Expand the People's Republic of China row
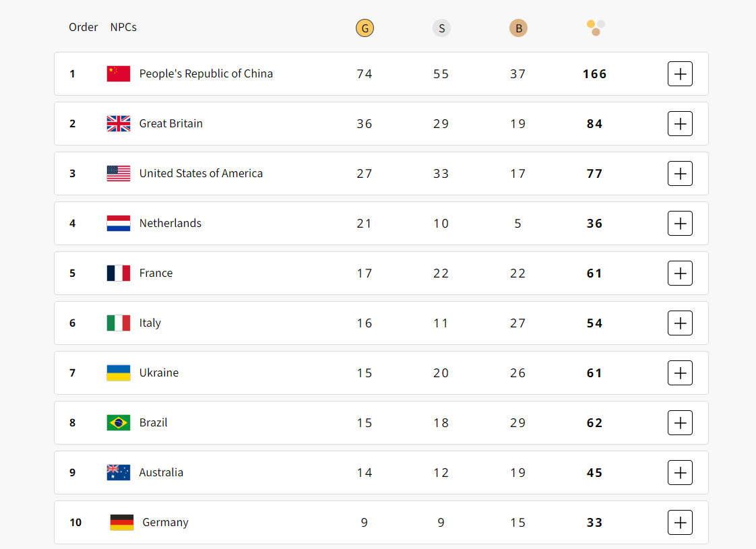This screenshot has height=549, width=756. click(x=680, y=73)
